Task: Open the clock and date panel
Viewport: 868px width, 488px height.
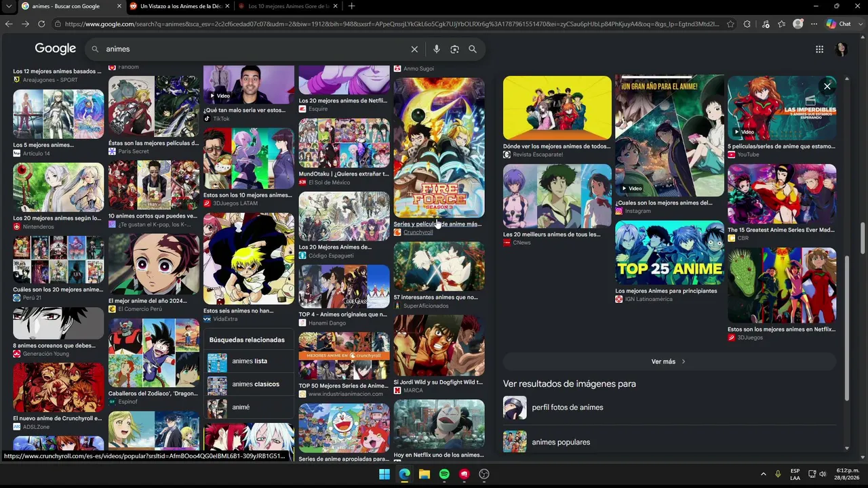Action: [847, 474]
